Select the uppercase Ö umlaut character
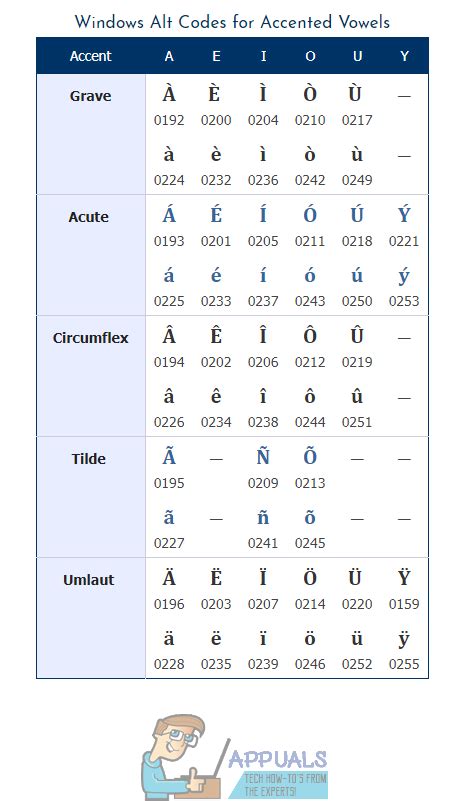468x801 pixels. [310, 578]
